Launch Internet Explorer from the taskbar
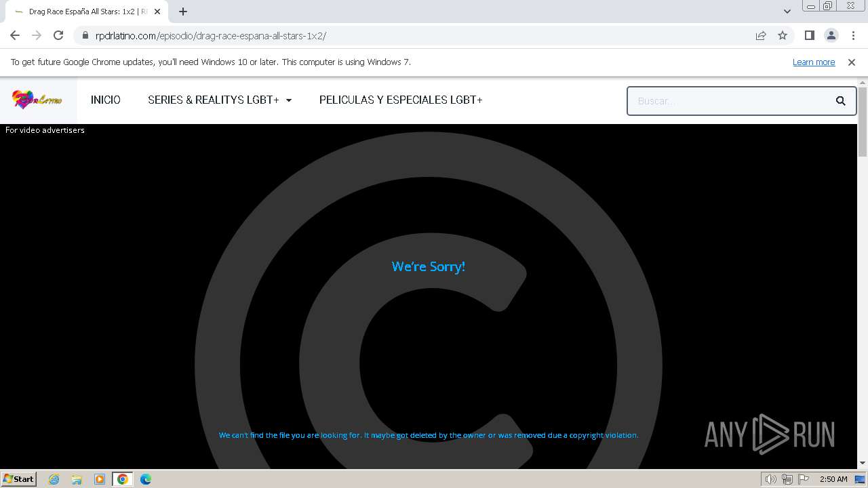 54,479
